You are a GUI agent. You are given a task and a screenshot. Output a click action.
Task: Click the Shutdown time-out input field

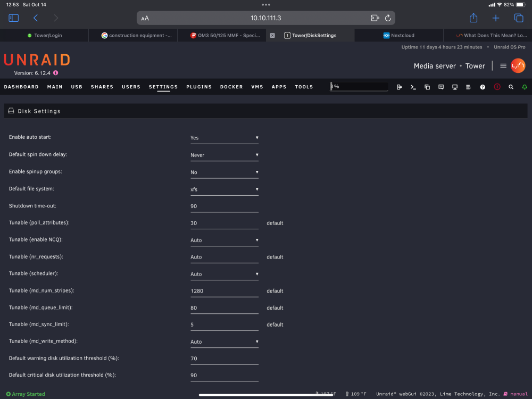point(225,206)
